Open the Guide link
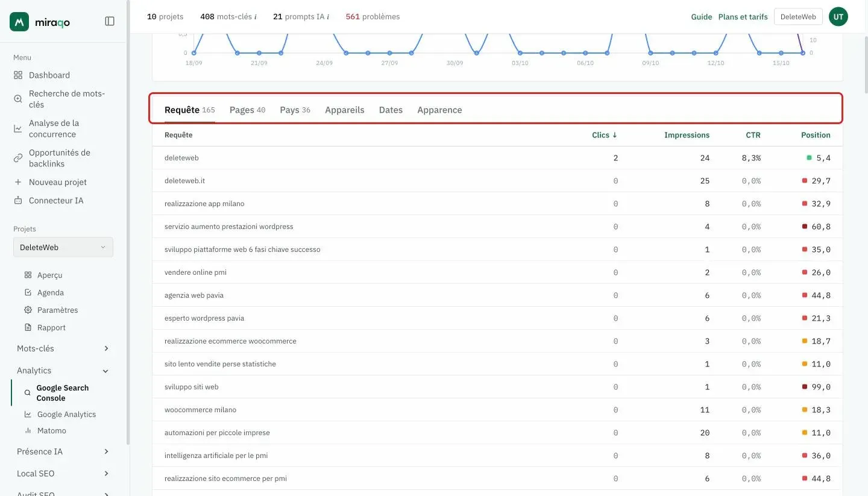 pyautogui.click(x=702, y=17)
